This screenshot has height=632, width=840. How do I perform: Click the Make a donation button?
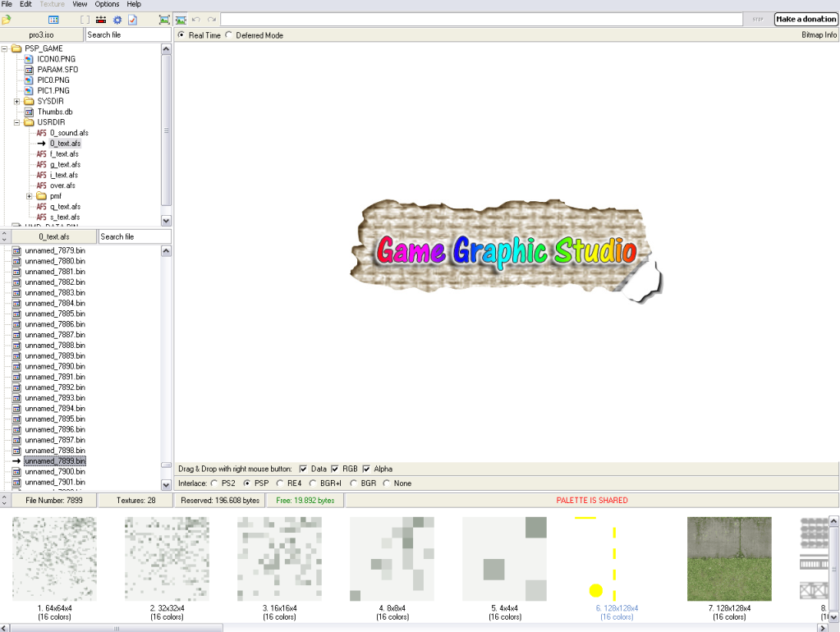[806, 19]
